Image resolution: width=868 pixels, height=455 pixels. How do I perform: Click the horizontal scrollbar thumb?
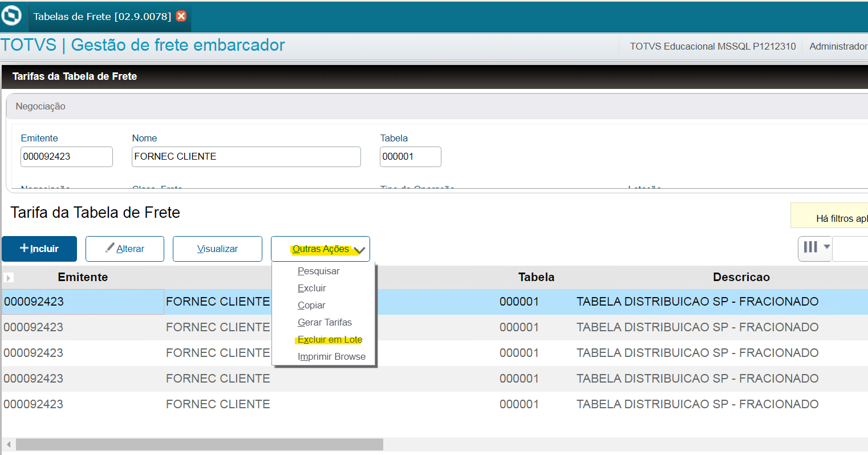coord(200,444)
